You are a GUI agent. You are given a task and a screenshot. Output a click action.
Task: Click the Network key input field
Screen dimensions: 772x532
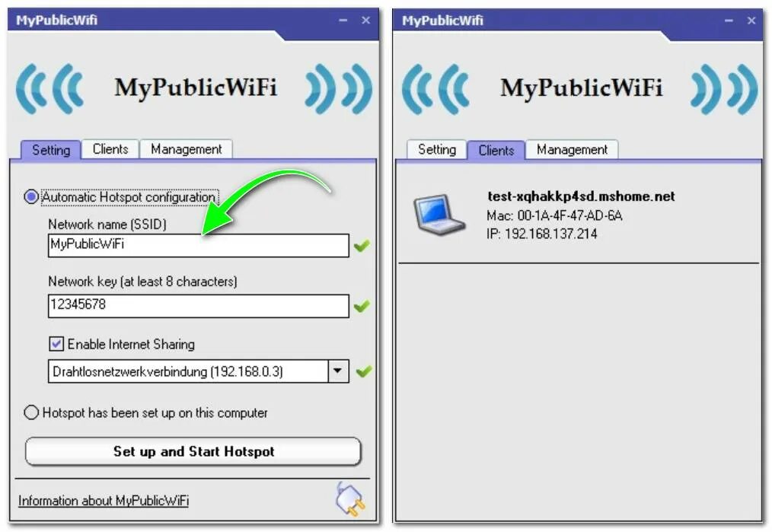[x=199, y=306]
